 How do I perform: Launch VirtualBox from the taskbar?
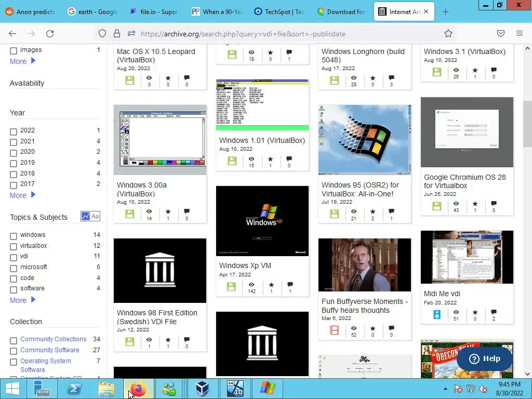click(x=202, y=389)
